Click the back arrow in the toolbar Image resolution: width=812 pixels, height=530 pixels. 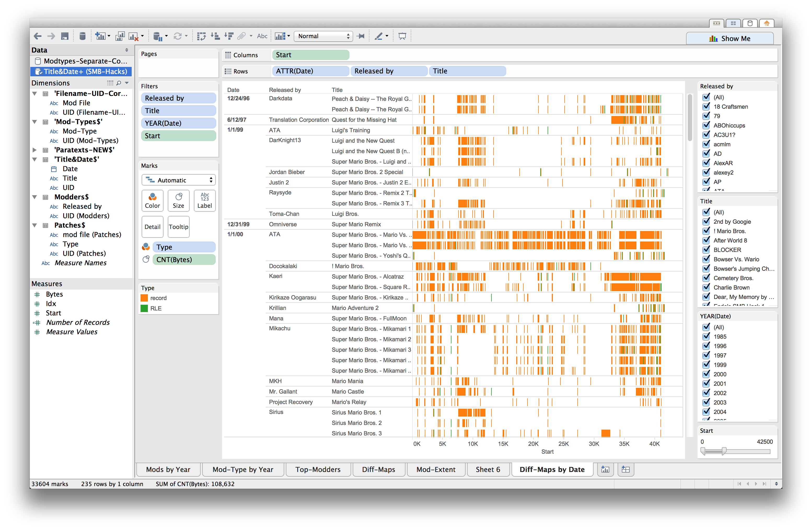[x=38, y=36]
